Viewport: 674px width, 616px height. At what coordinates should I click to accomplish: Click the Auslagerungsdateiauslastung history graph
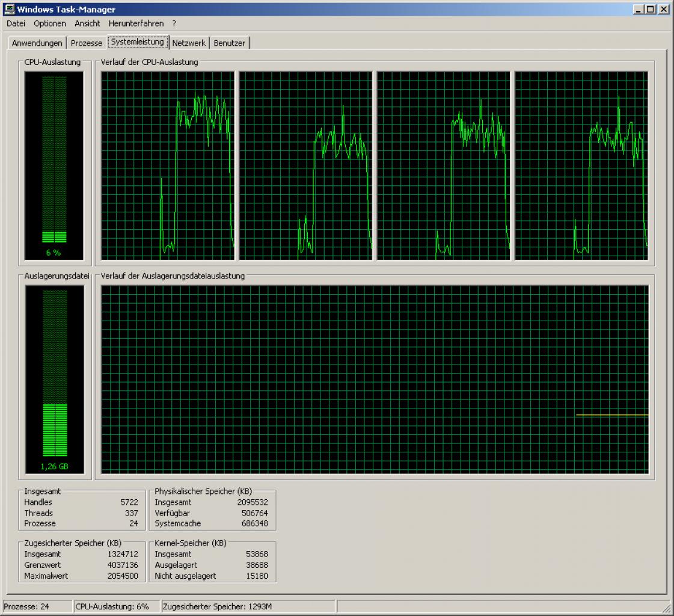click(x=375, y=380)
